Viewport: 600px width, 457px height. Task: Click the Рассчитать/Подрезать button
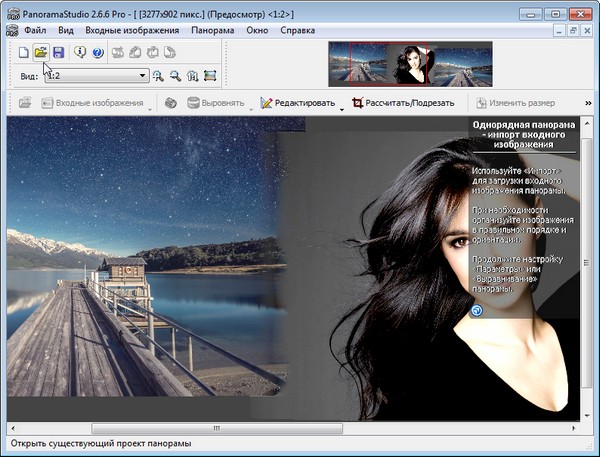[x=403, y=103]
